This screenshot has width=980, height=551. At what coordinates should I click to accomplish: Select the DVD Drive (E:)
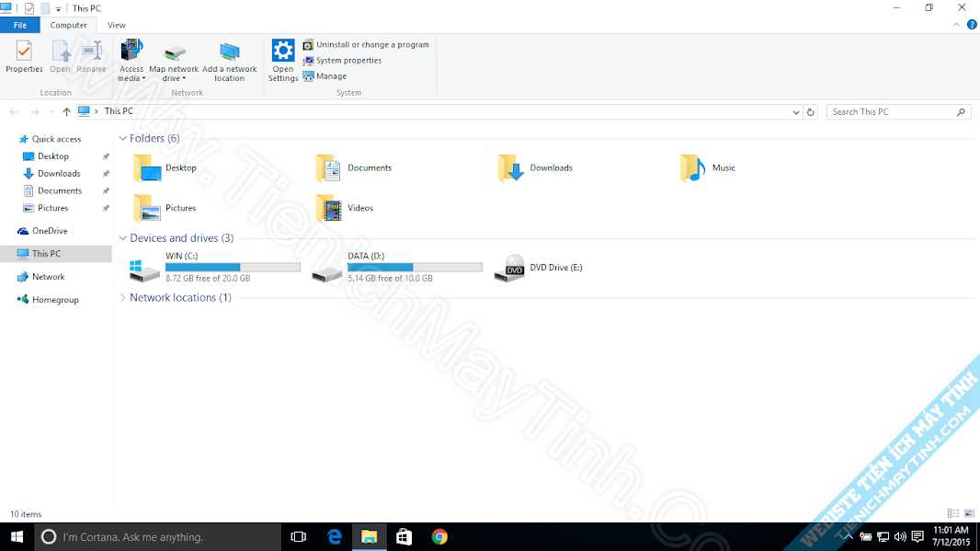(x=538, y=267)
